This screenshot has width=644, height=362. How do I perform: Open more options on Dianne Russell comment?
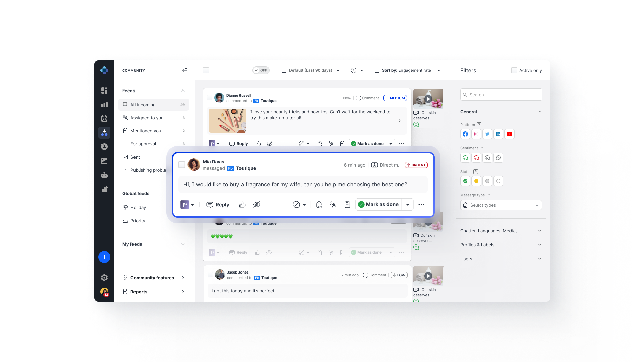tap(402, 144)
